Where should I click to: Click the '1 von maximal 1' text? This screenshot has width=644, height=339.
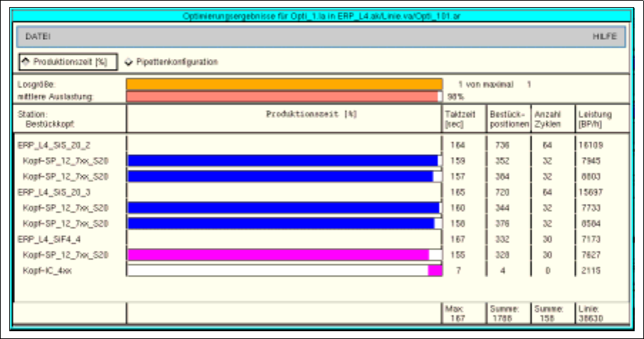tap(495, 85)
